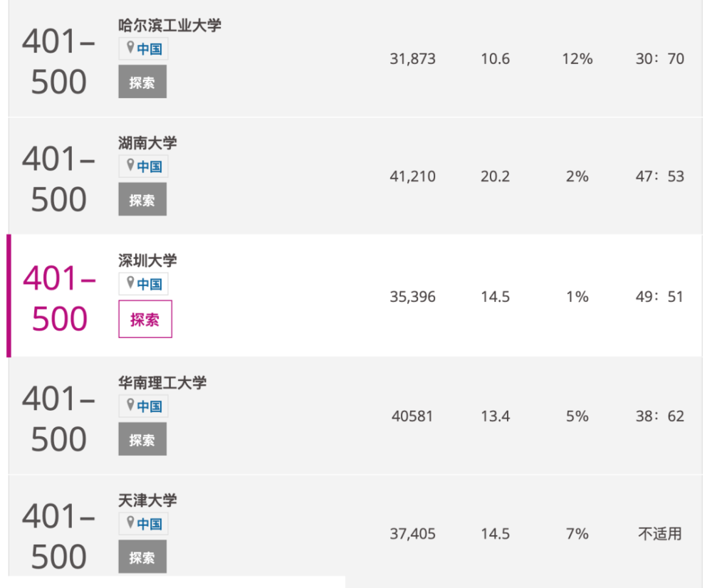The image size is (712, 588).
Task: Open the 深圳大学 university name link
Action: (147, 261)
